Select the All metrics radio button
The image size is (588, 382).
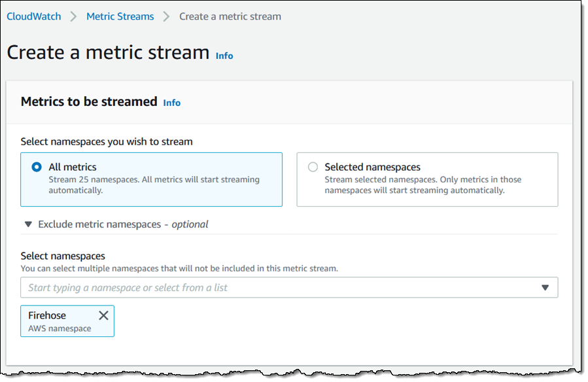[x=37, y=167]
